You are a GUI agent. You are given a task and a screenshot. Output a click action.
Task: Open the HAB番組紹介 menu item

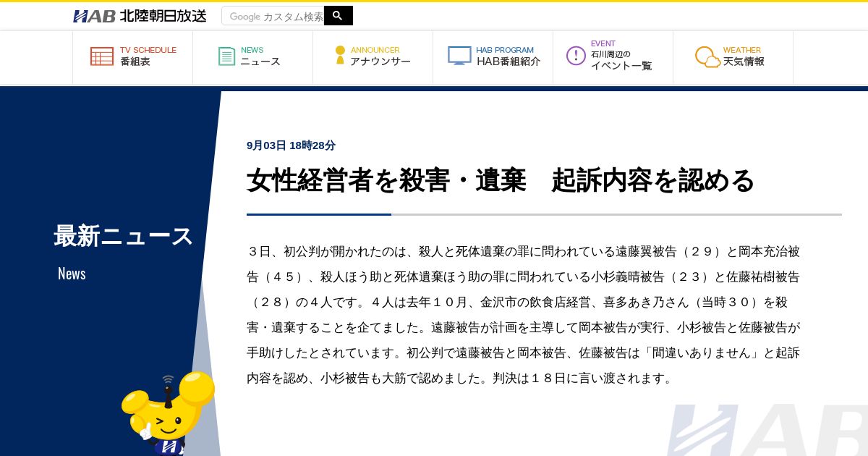pyautogui.click(x=493, y=57)
